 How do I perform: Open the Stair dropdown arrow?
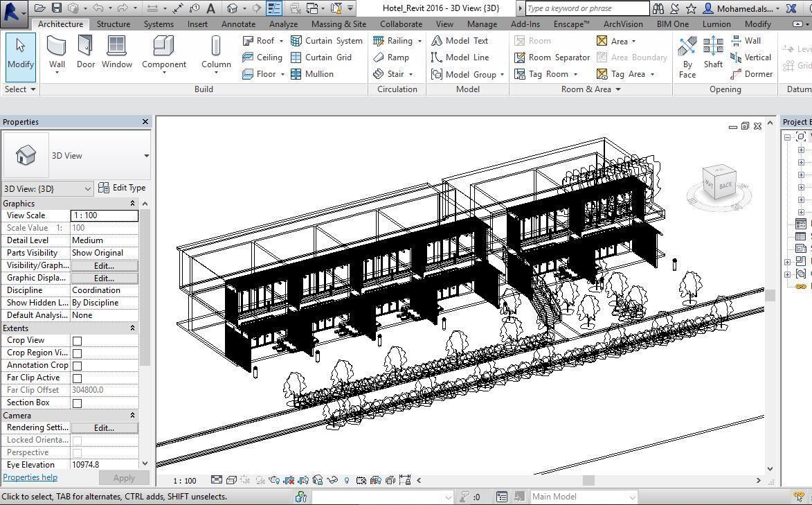tap(410, 74)
